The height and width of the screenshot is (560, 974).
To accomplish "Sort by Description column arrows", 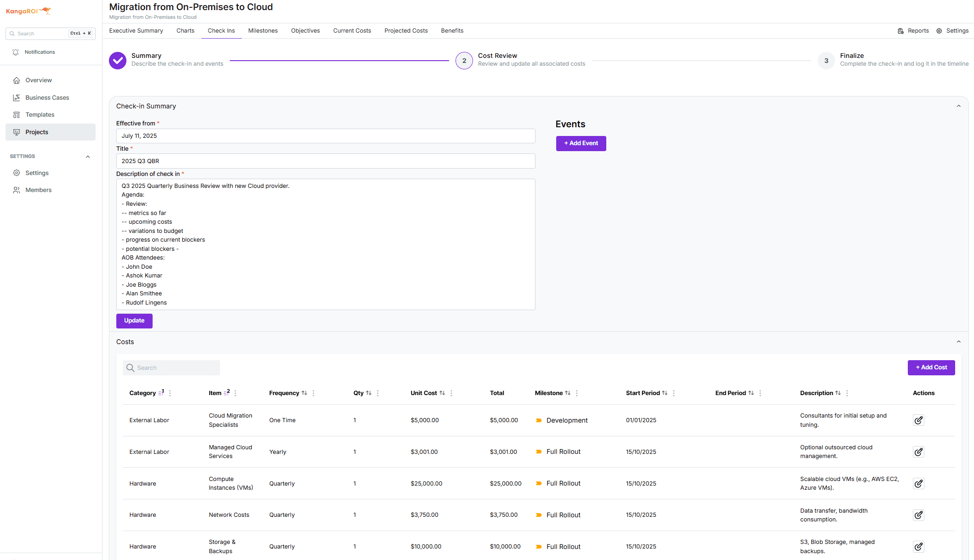I will pos(838,393).
